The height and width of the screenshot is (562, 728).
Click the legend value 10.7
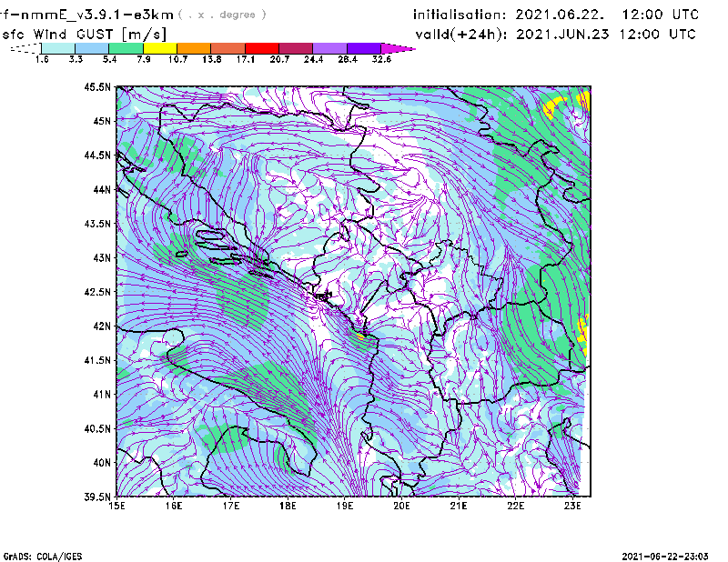point(177,59)
